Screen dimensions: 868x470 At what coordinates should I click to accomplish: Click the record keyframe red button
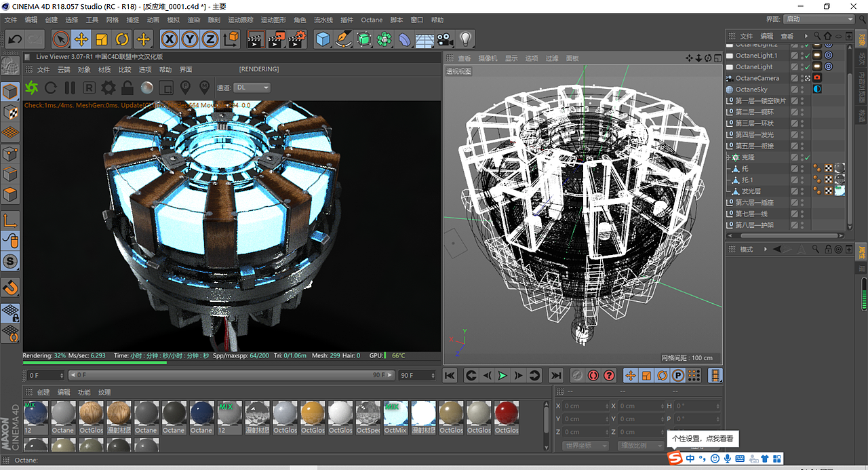point(593,375)
